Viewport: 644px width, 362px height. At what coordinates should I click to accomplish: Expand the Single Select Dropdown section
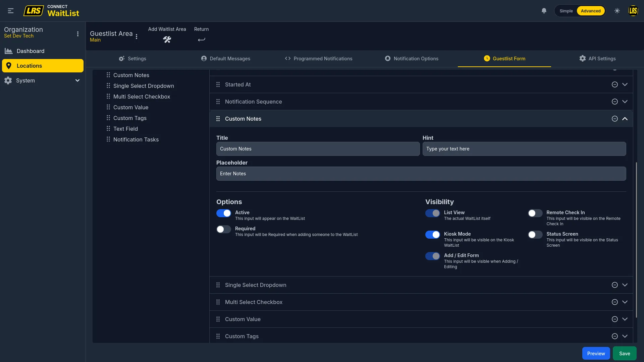click(625, 285)
